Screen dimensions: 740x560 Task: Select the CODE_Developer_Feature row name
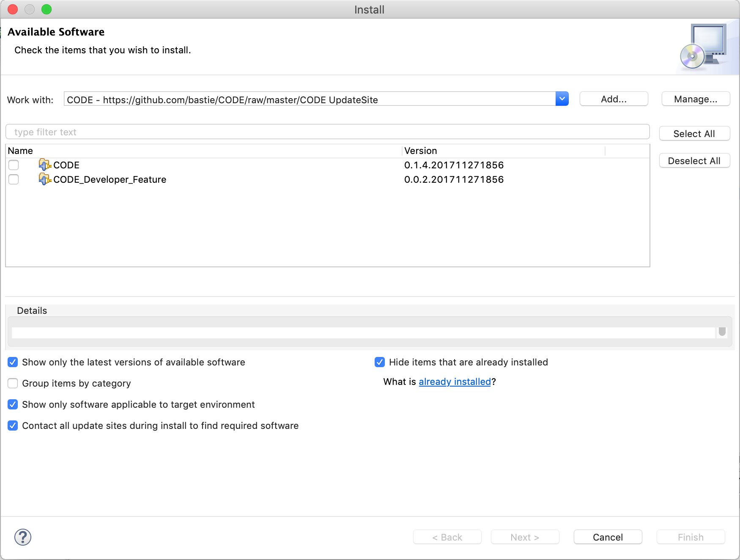click(110, 179)
